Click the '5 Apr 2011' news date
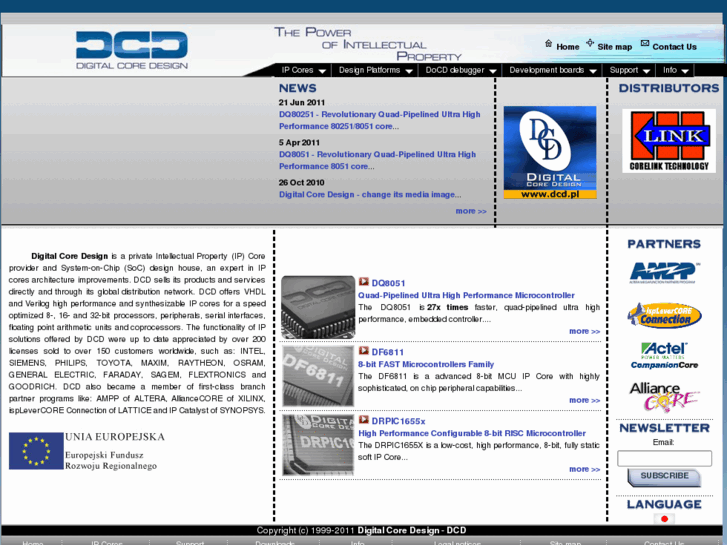This screenshot has height=545, width=727. coord(299,143)
